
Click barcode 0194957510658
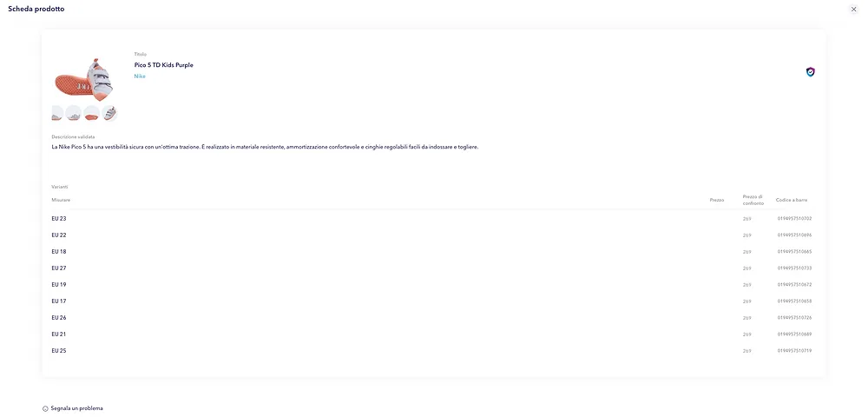[794, 301]
